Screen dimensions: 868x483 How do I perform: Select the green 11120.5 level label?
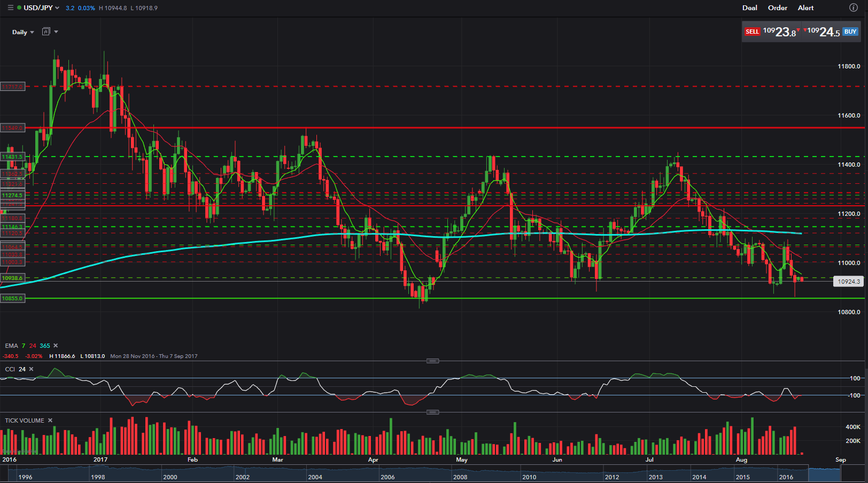coord(12,233)
